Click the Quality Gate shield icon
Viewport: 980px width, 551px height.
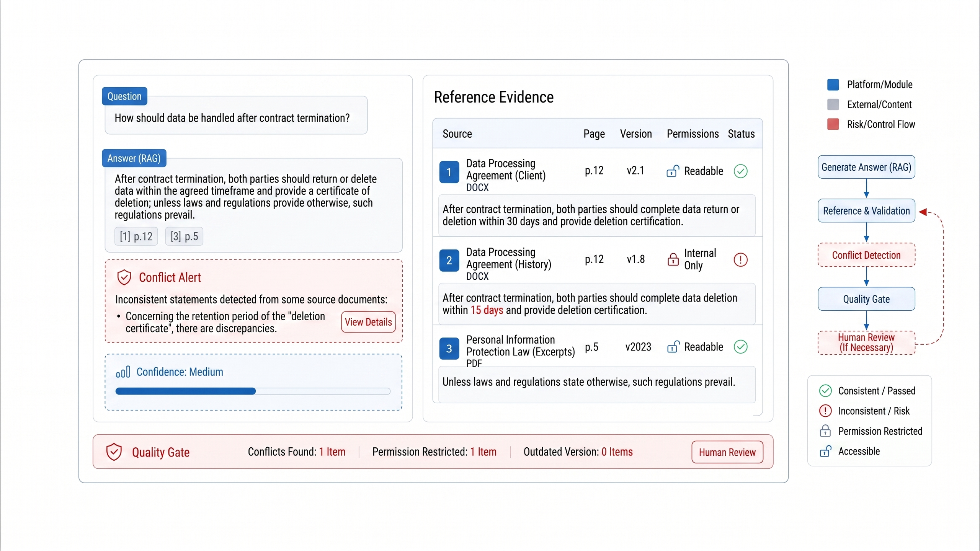click(114, 452)
